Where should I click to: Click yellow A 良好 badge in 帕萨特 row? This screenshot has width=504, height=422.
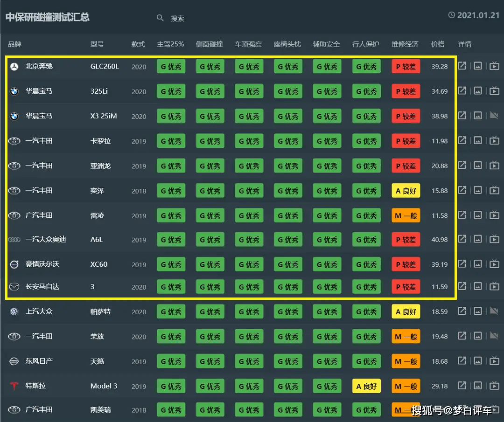pos(406,311)
